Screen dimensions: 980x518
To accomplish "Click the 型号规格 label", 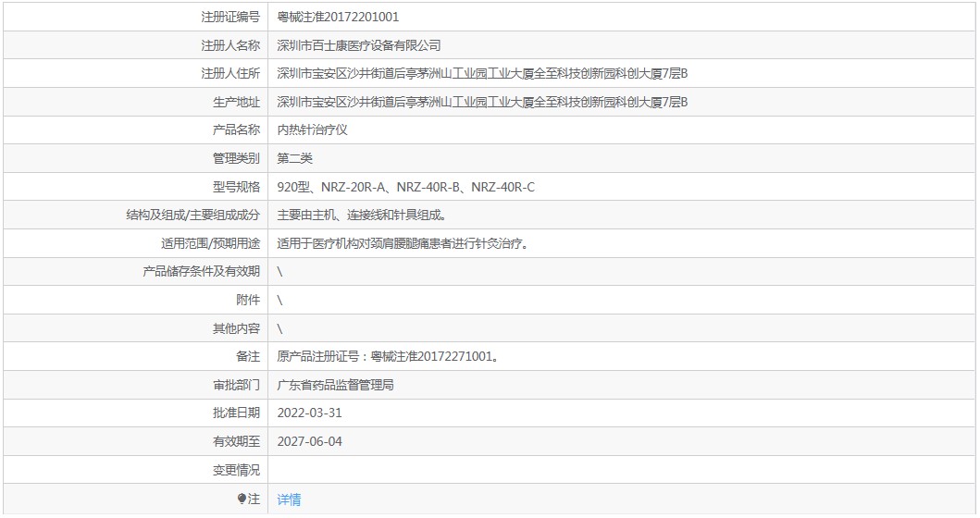I will 236,187.
